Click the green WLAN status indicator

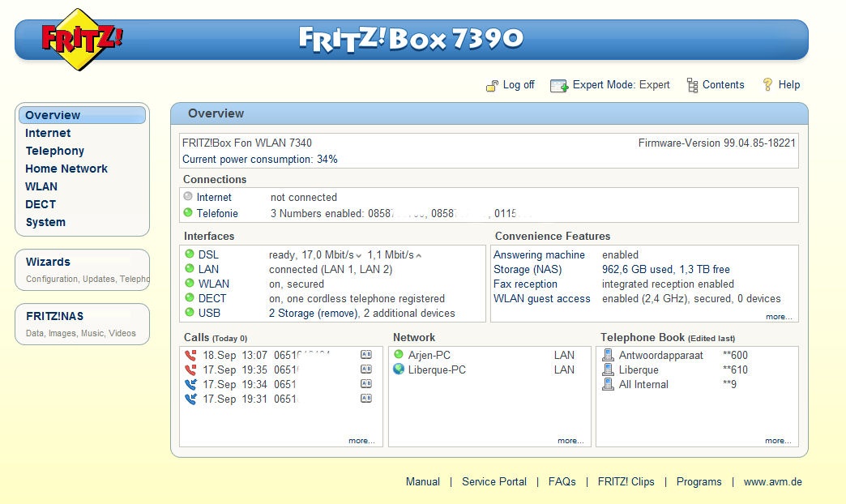190,283
